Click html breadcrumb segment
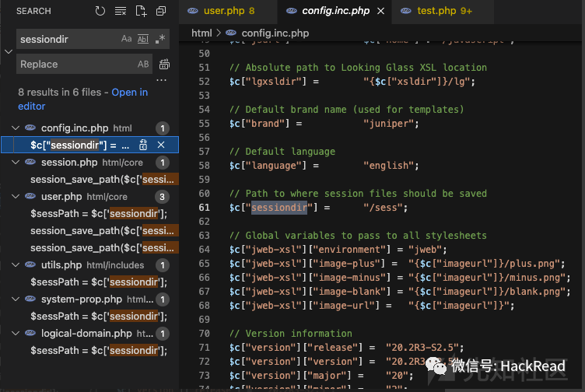This screenshot has width=585, height=392. (201, 33)
